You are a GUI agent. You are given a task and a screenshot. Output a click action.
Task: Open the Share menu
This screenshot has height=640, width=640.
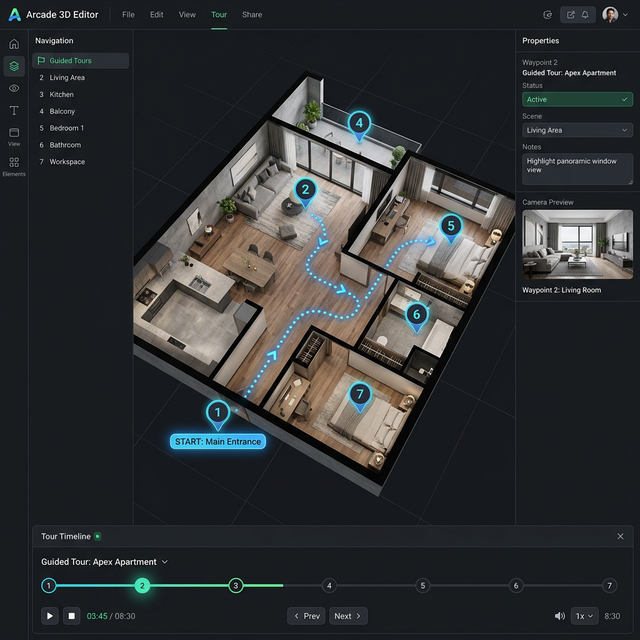click(252, 15)
